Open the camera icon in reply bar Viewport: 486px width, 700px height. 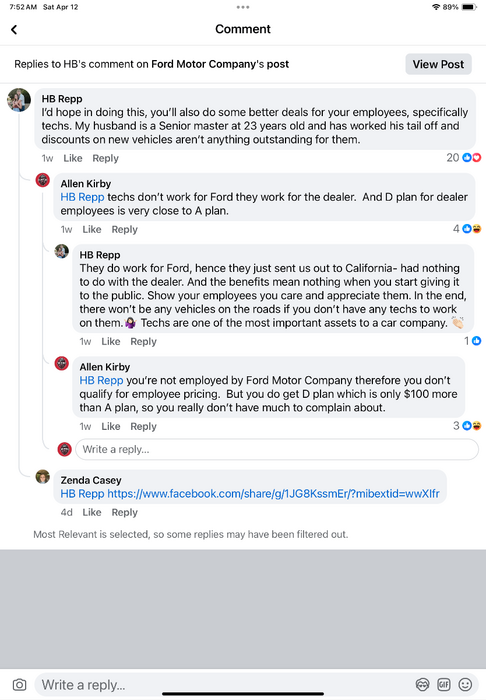pos(19,684)
